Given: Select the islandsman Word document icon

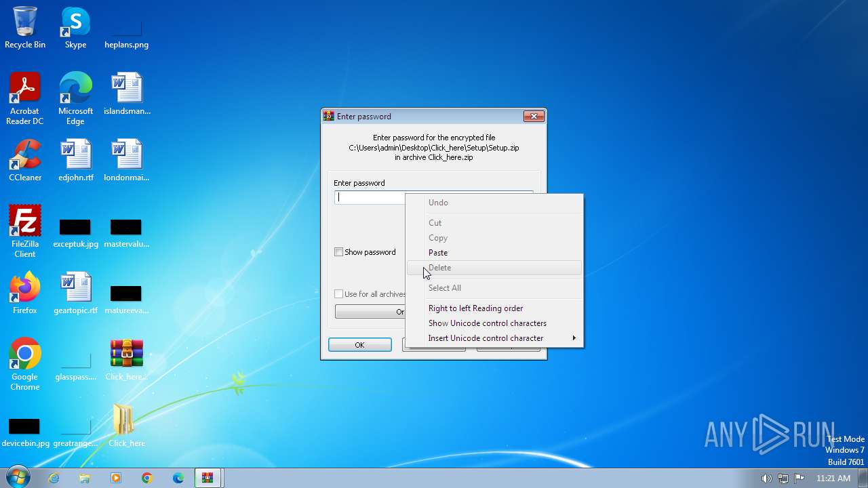Looking at the screenshot, I should pyautogui.click(x=127, y=94).
